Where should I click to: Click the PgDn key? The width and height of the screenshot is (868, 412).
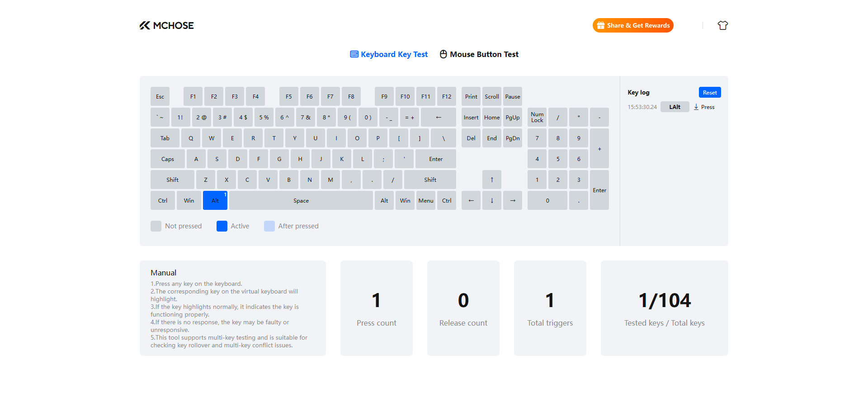513,138
